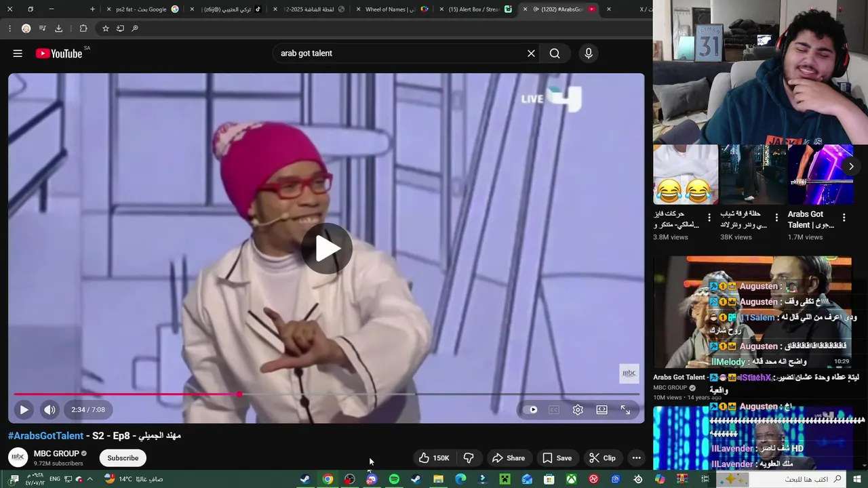Image resolution: width=868 pixels, height=488 pixels.
Task: Open the Chrome profile avatar
Action: click(x=26, y=28)
